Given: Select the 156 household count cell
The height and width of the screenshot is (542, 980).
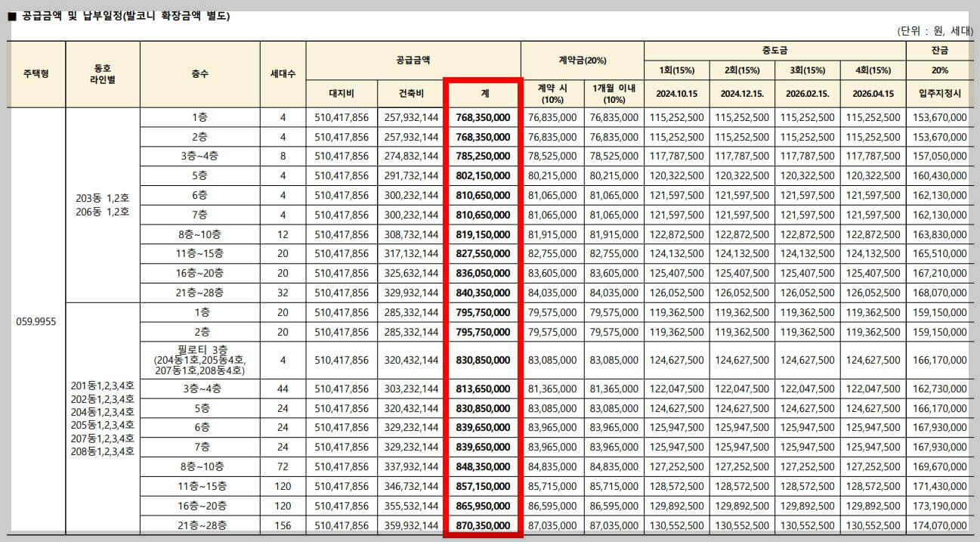Looking at the screenshot, I should [x=283, y=525].
